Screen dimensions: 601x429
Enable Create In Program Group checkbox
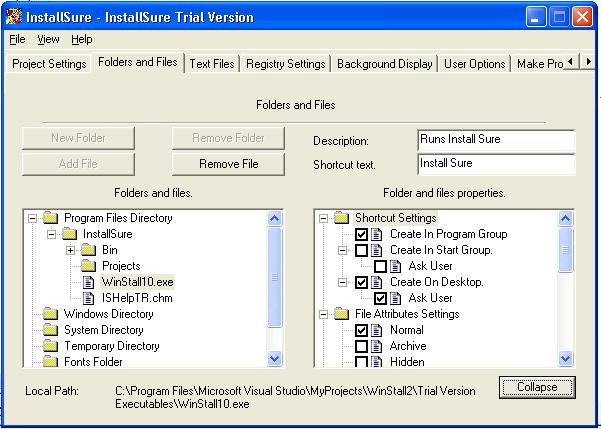[x=361, y=234]
